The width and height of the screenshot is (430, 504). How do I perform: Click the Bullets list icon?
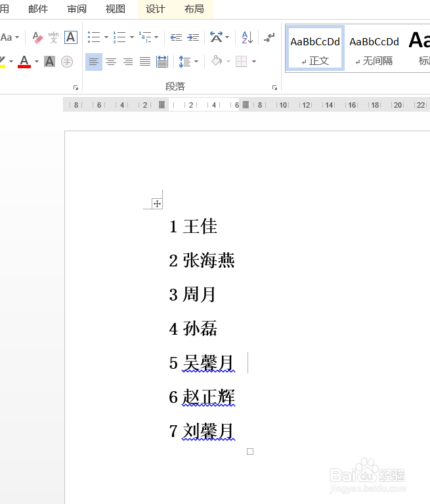click(x=94, y=37)
